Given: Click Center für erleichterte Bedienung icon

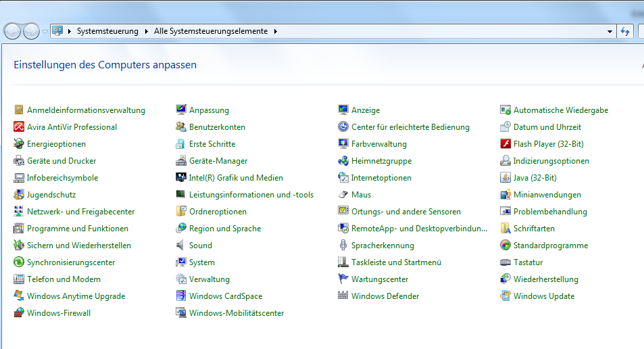Looking at the screenshot, I should tap(343, 126).
